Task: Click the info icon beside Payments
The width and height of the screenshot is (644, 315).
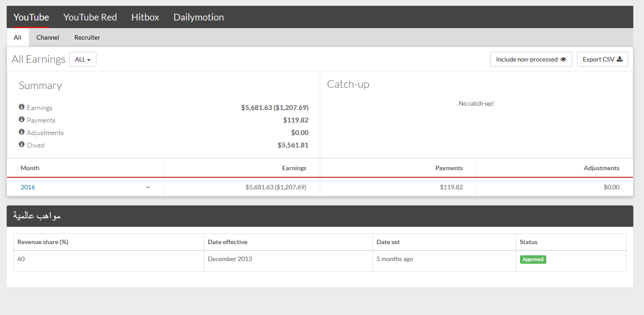Action: point(21,120)
